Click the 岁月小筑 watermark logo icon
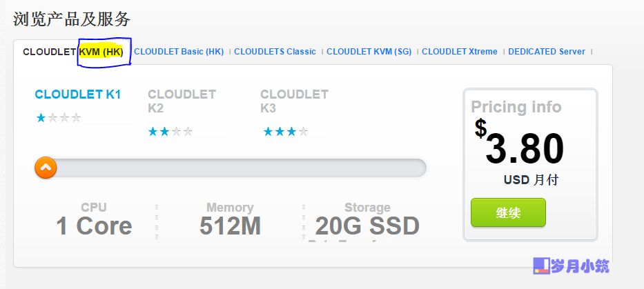 541,266
